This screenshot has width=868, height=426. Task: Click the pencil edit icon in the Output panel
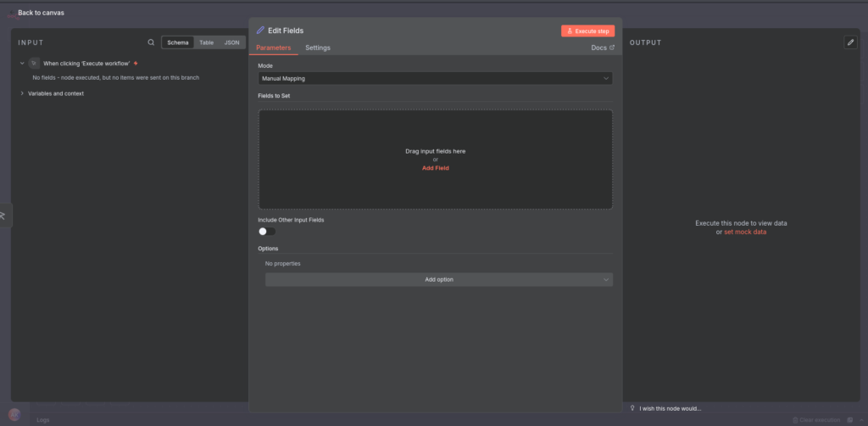tap(850, 42)
